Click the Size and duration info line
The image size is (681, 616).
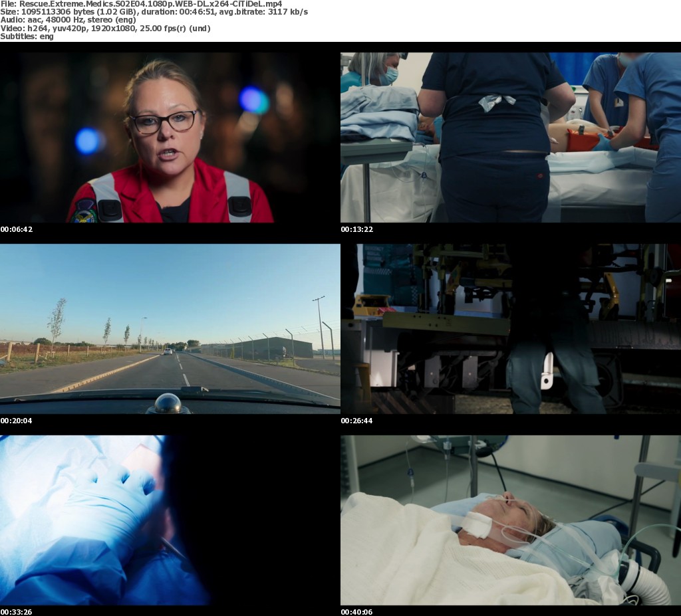pyautogui.click(x=154, y=12)
